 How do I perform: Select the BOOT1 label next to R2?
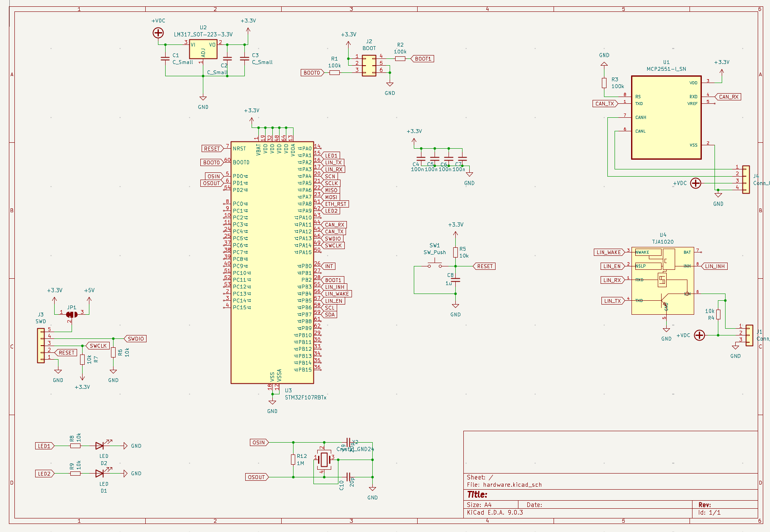[422, 59]
